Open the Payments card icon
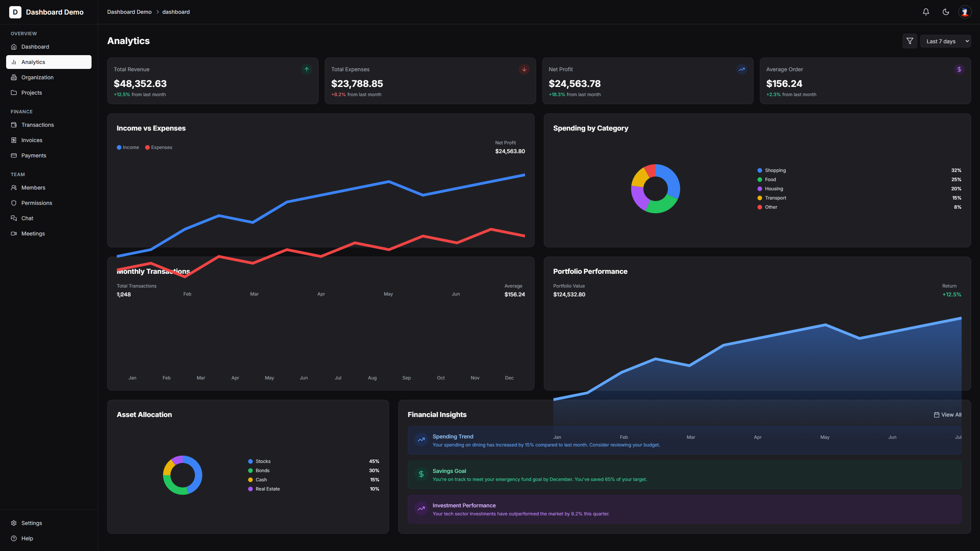This screenshot has height=551, width=980. click(14, 155)
